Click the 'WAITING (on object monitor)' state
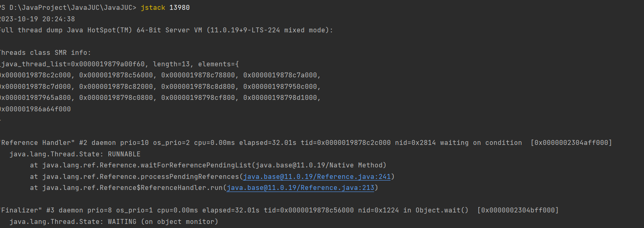Screen dimensions: 644x228 163,222
